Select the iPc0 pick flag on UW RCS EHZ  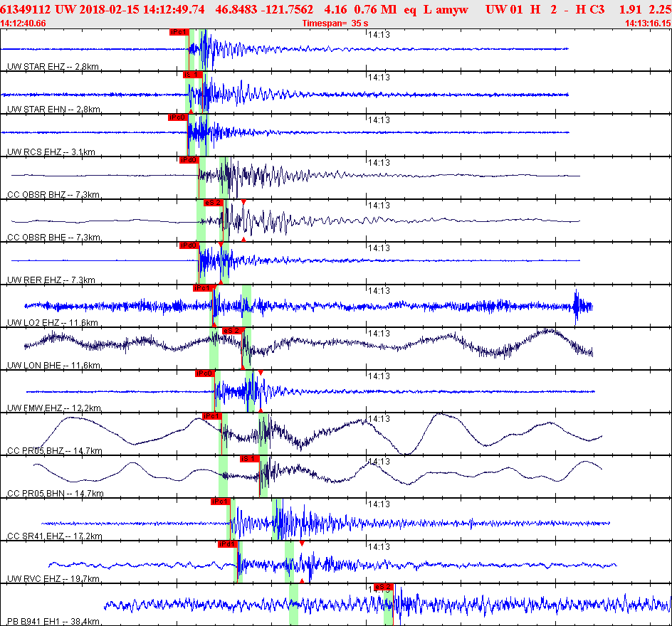tap(177, 117)
